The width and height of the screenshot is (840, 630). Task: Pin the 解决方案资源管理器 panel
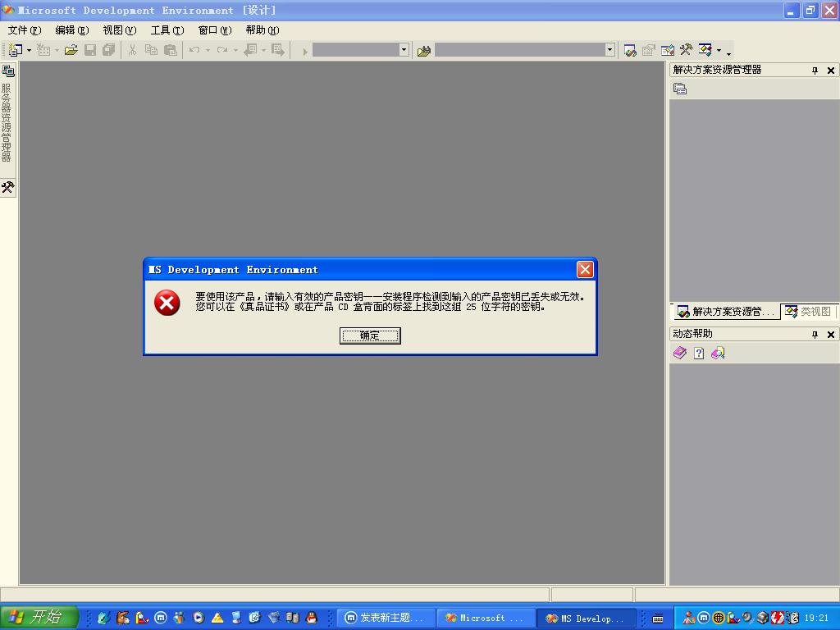815,71
